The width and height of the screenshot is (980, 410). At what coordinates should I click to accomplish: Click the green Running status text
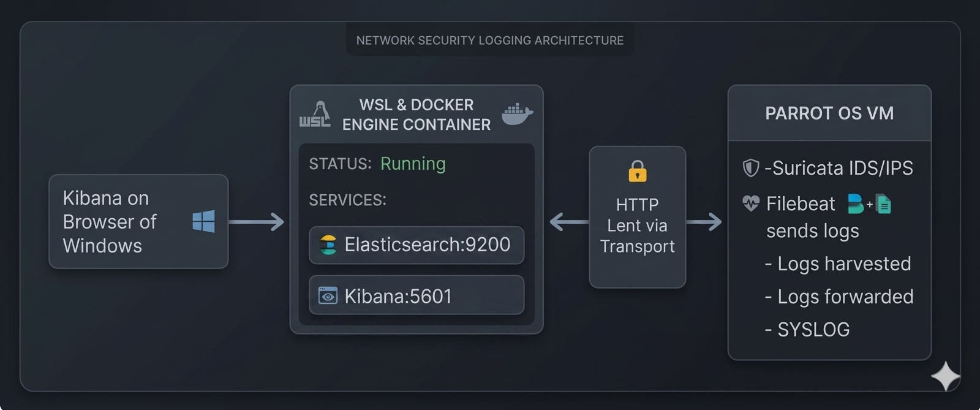413,164
